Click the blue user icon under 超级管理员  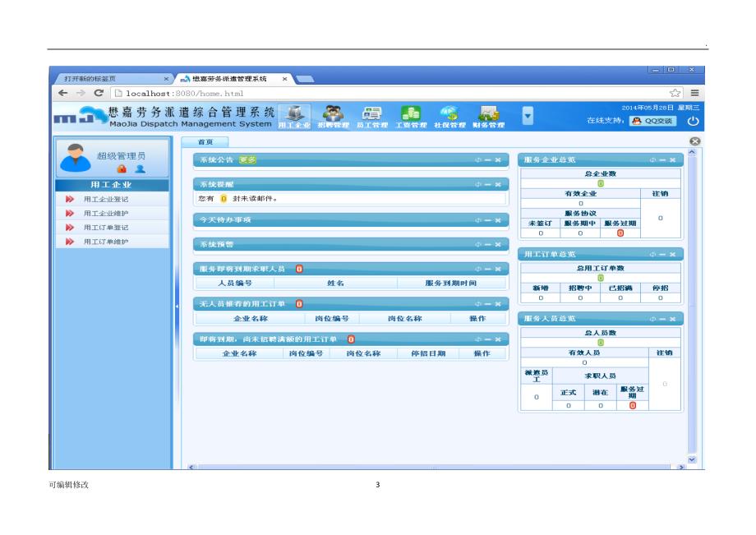click(x=141, y=168)
